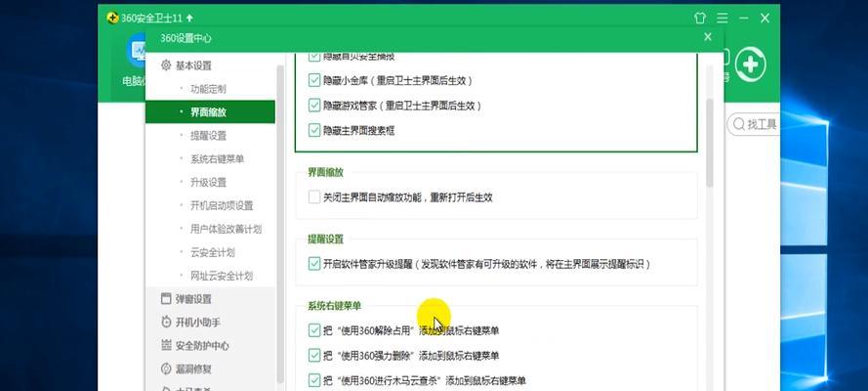The width and height of the screenshot is (868, 391).
Task: Toggle 隐藏主界面搜索框 checkbox
Action: [x=313, y=131]
